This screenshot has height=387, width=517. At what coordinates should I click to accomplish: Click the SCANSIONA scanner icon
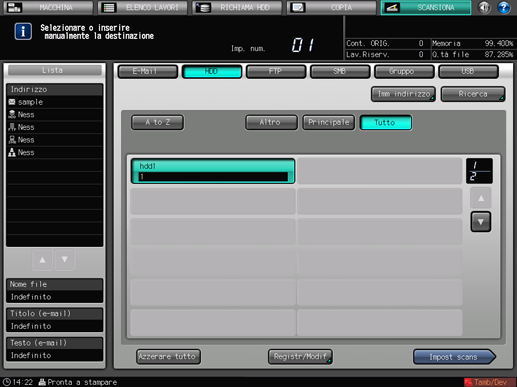click(x=392, y=7)
